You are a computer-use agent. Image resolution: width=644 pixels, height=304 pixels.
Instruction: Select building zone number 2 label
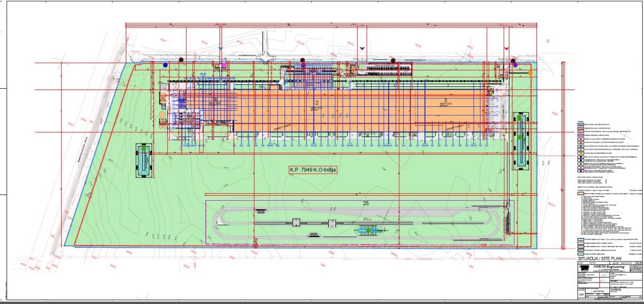[318, 101]
